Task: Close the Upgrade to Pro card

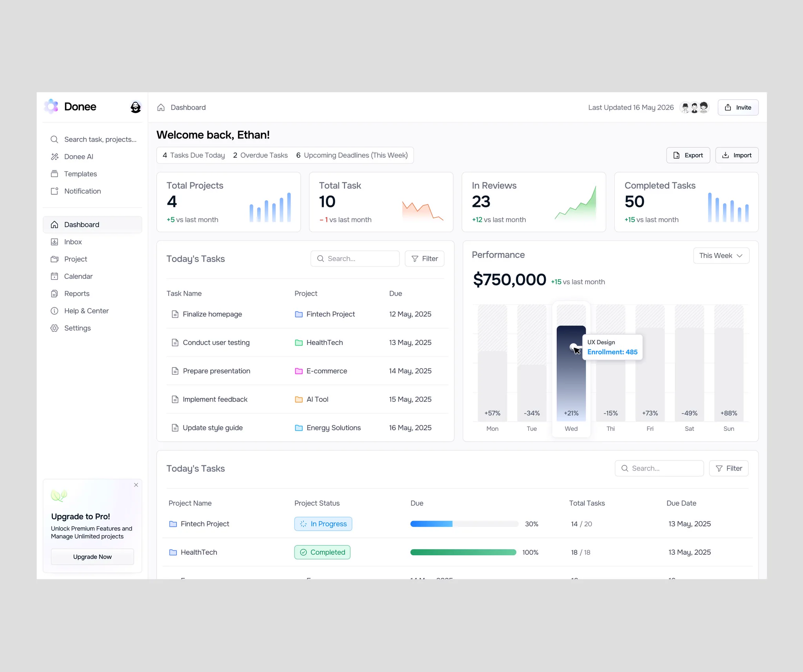Action: [136, 485]
